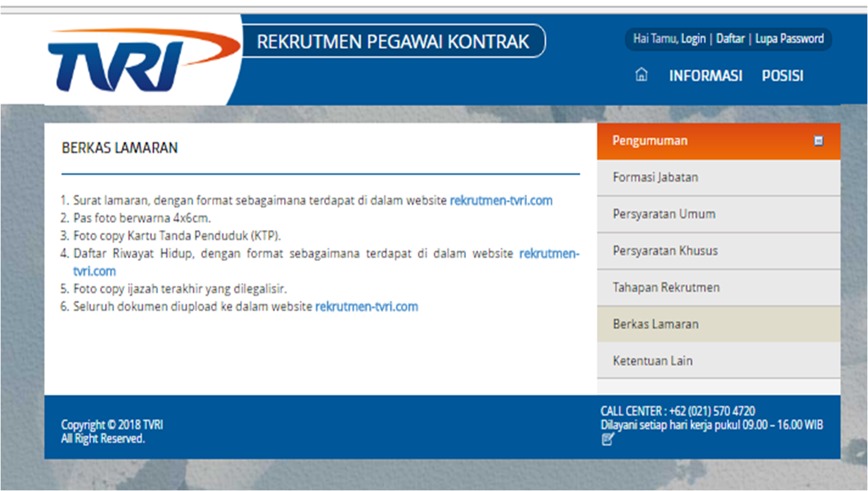The width and height of the screenshot is (868, 491).
Task: Click the text "Foto copy Kartu Tanda Penduduk (KTP)."
Action: 177,236
